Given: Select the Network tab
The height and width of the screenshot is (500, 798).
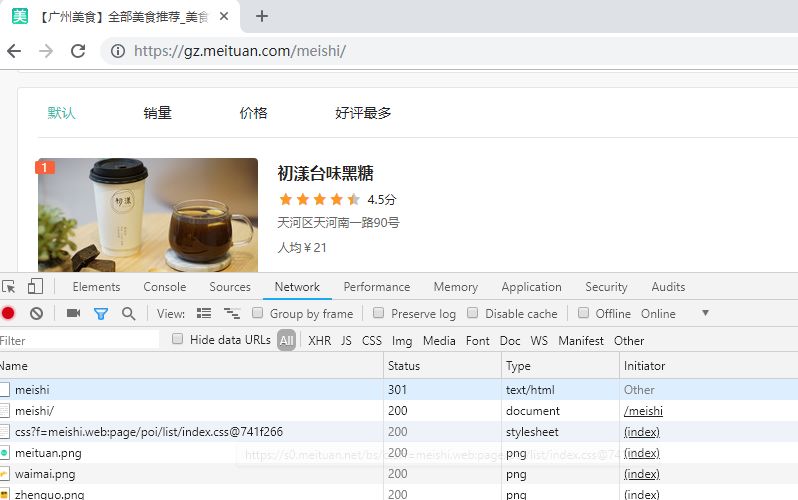Looking at the screenshot, I should tap(297, 287).
